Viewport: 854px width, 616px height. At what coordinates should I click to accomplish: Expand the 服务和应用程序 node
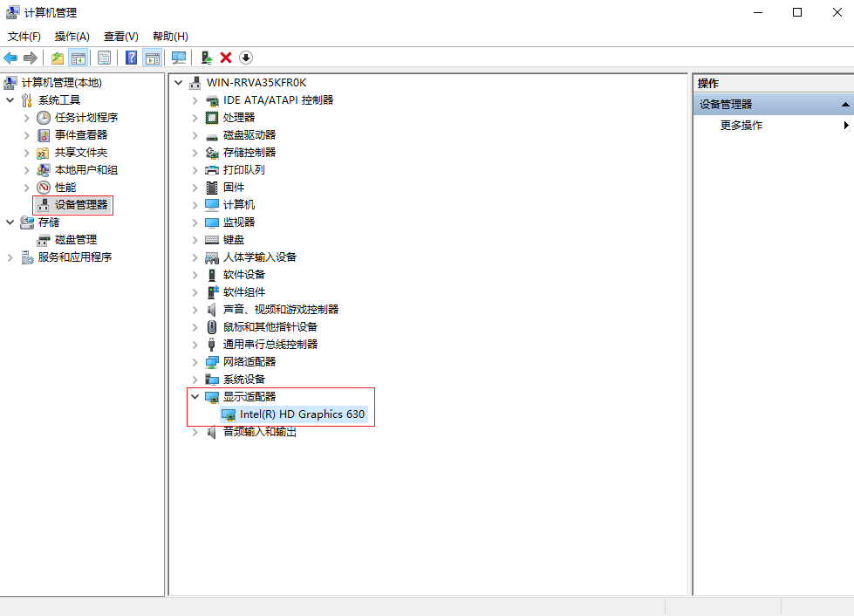10,257
